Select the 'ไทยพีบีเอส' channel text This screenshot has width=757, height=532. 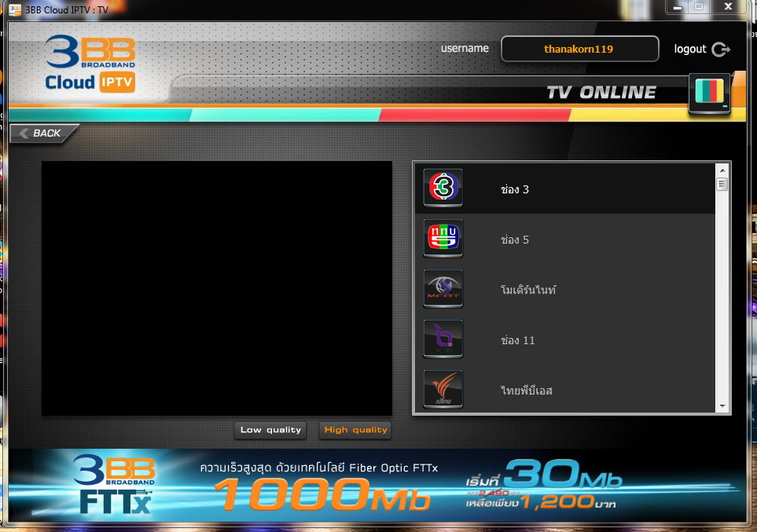(526, 391)
